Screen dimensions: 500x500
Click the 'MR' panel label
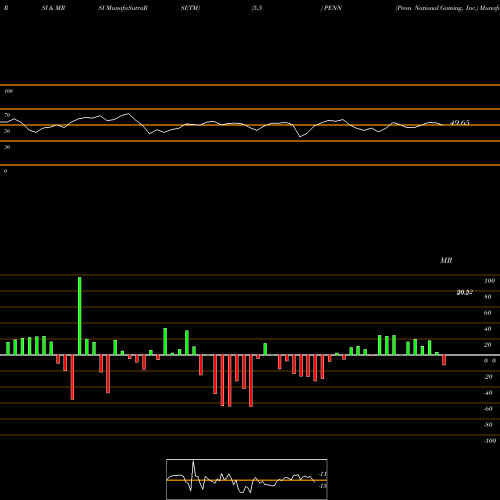coord(446,260)
